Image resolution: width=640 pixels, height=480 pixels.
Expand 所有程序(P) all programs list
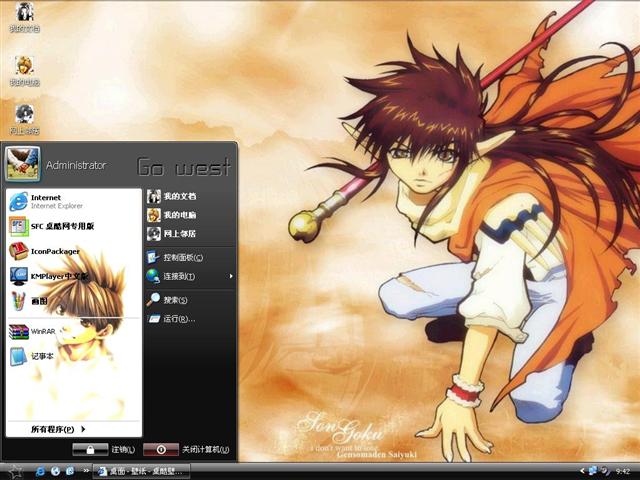[x=58, y=429]
